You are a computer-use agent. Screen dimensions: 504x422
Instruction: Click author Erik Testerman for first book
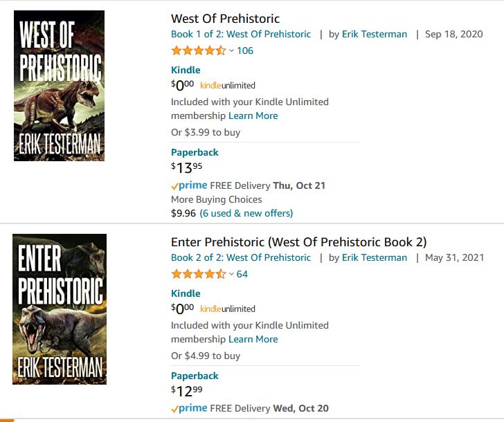375,34
